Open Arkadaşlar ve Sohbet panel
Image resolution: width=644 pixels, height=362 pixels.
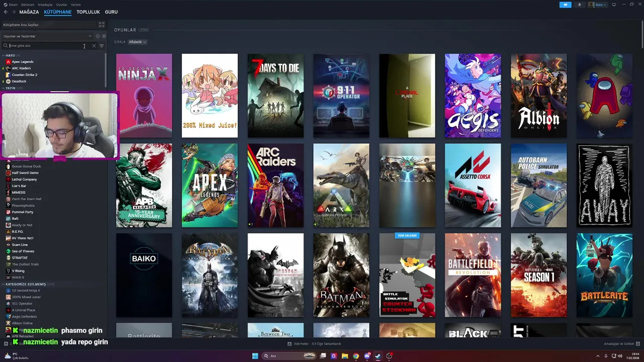point(622,344)
